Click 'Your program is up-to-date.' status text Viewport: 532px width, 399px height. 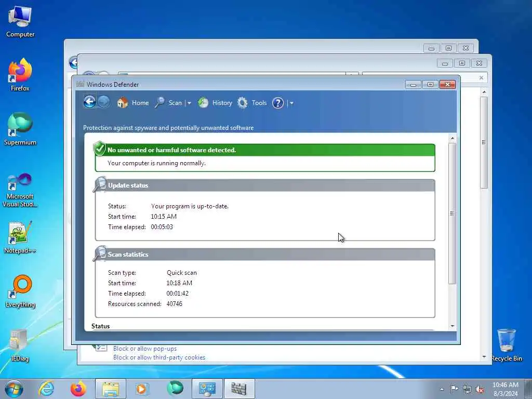click(190, 206)
